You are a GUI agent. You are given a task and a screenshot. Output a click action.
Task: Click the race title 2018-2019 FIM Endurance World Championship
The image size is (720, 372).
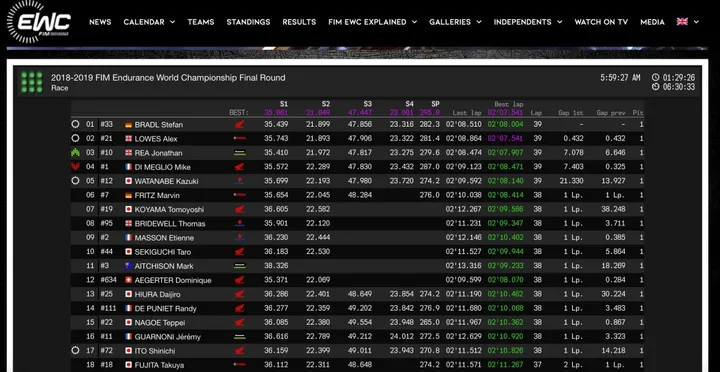pos(168,78)
